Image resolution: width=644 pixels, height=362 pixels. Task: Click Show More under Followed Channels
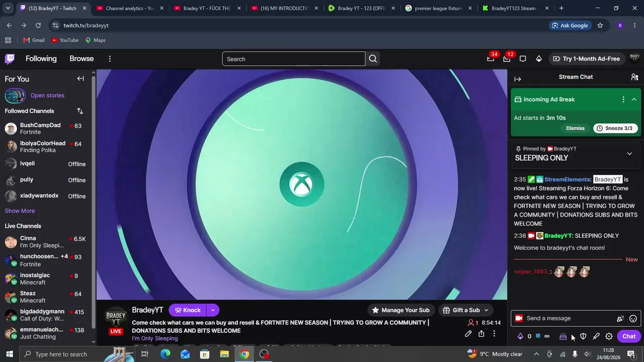click(20, 211)
